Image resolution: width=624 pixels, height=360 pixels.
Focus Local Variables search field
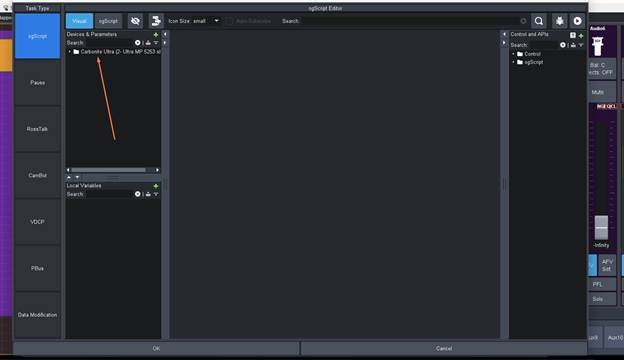click(109, 194)
